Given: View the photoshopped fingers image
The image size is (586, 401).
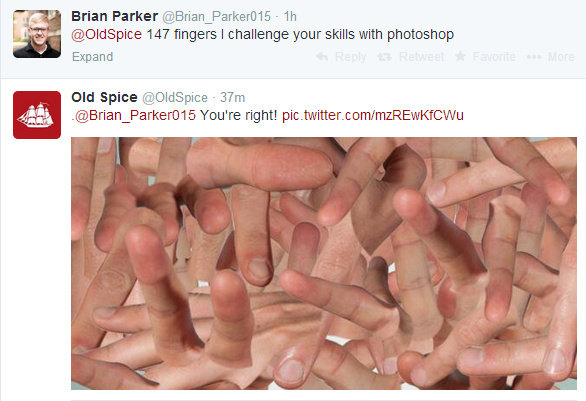Looking at the screenshot, I should pos(324,263).
